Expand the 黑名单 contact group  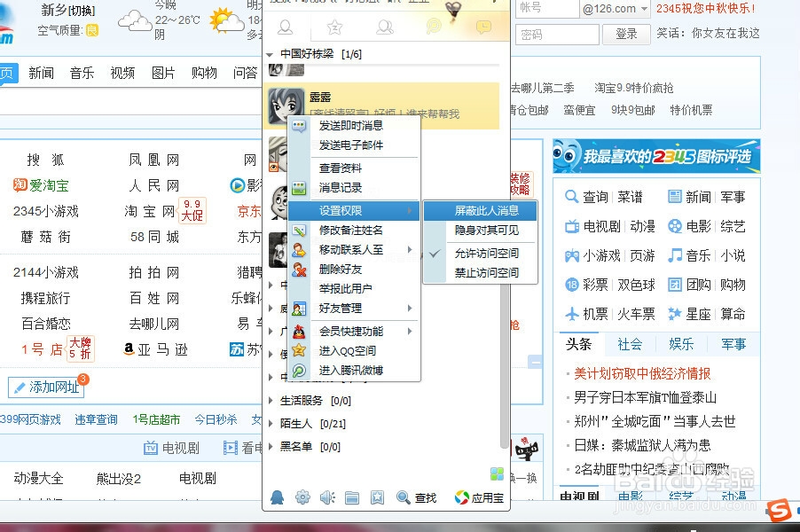tap(271, 447)
